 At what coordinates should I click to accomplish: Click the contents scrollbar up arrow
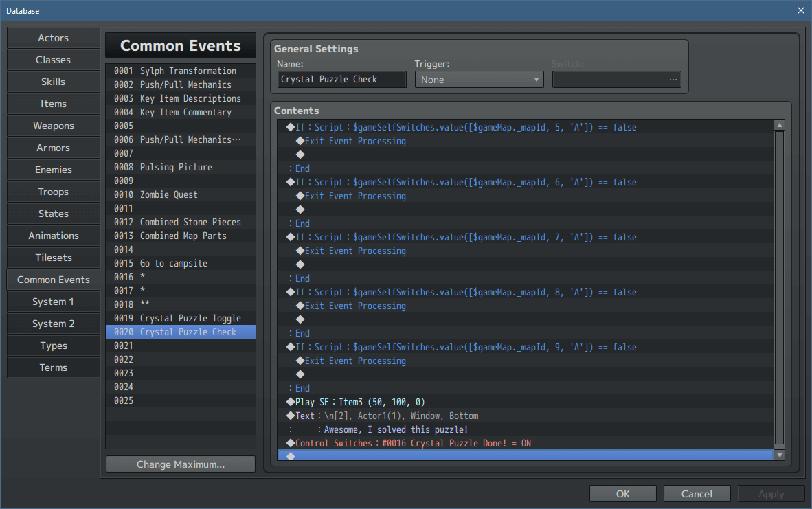point(780,125)
